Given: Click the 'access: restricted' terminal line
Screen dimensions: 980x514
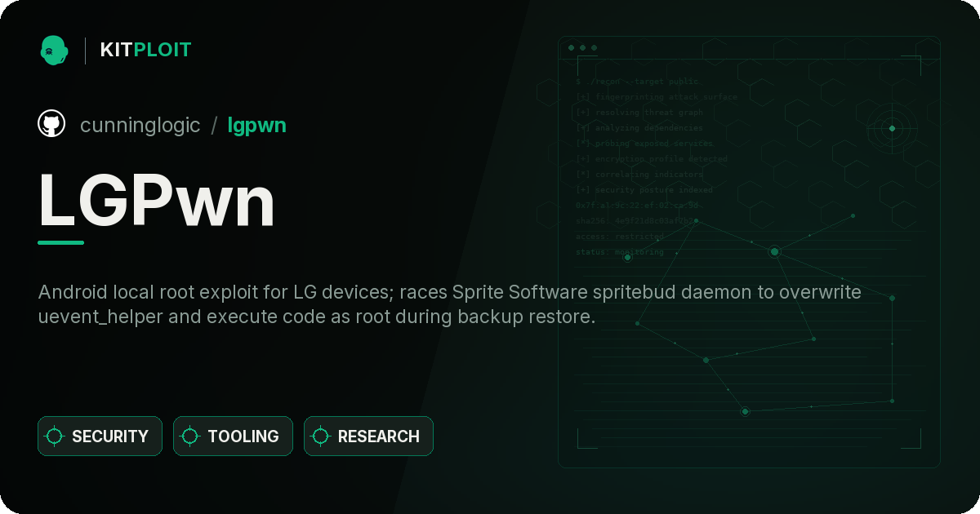Looking at the screenshot, I should (619, 237).
